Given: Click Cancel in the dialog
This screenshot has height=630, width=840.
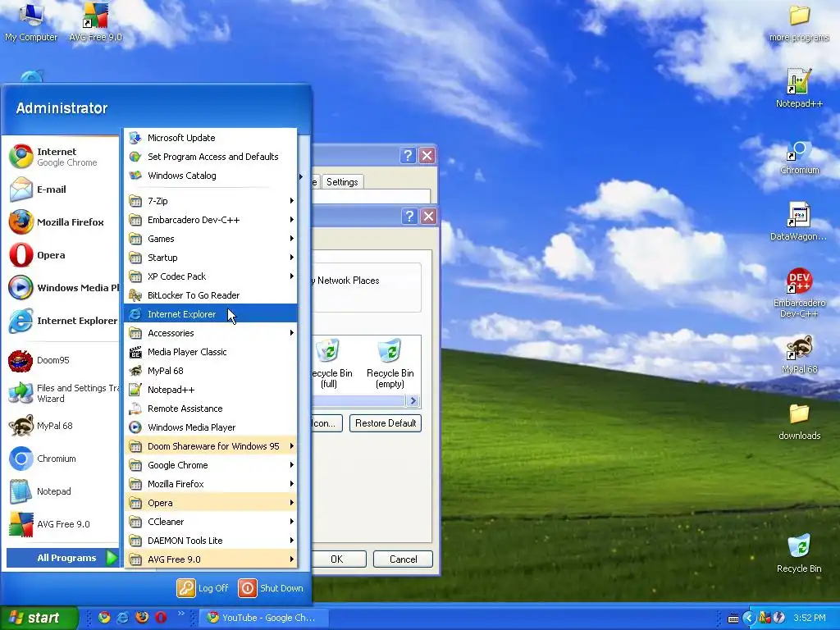Looking at the screenshot, I should [x=403, y=559].
